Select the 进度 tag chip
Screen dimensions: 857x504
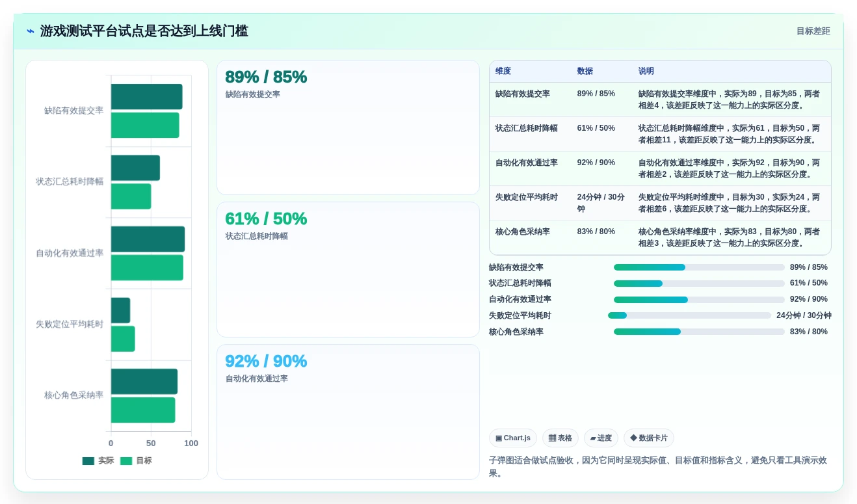click(x=601, y=438)
